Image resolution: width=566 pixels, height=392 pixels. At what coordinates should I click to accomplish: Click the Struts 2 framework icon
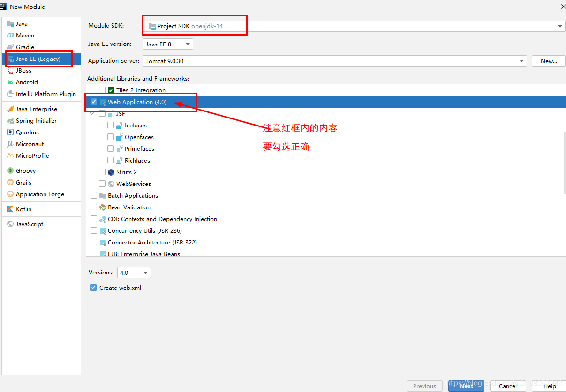(x=111, y=172)
